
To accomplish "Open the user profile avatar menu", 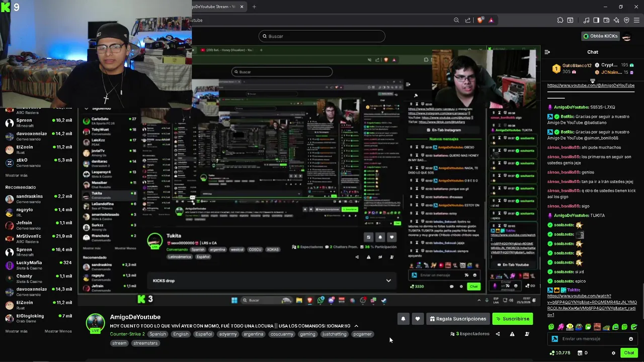I will [x=627, y=36].
